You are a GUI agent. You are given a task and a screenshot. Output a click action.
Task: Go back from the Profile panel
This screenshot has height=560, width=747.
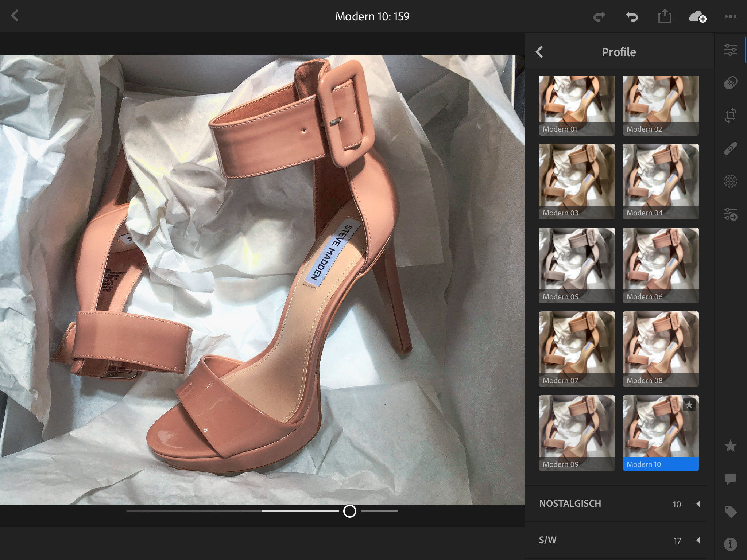coord(539,52)
